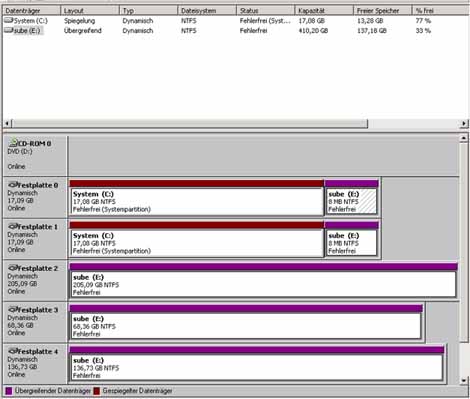The image size is (470, 399).
Task: Click the vertical scrollbar thumb of disk pane
Action: click(464, 242)
